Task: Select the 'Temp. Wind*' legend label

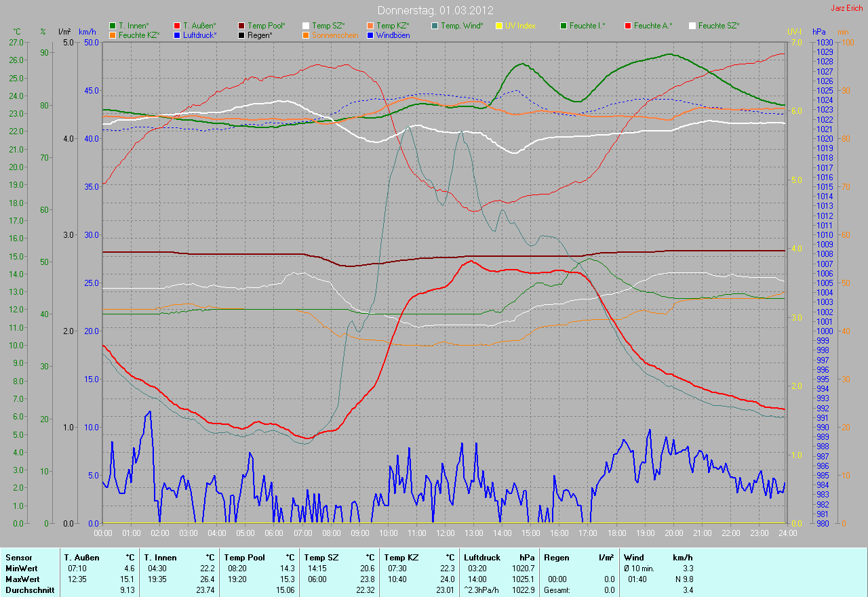Action: pyautogui.click(x=462, y=26)
